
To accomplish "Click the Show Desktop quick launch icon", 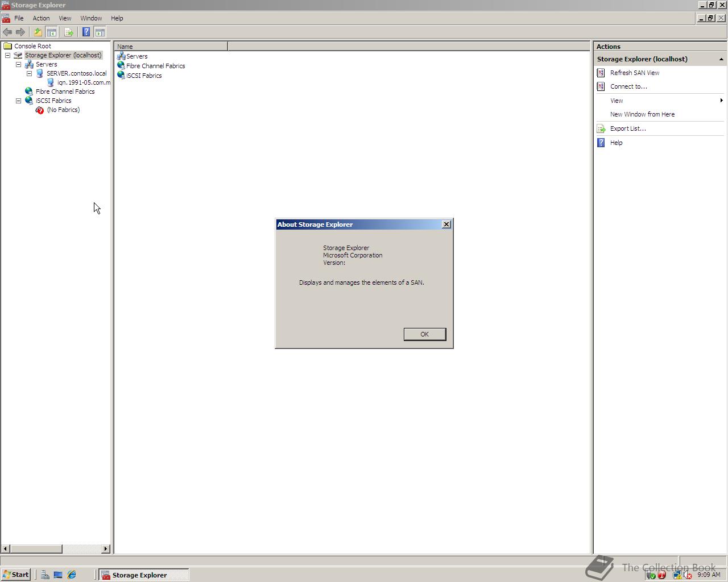I will 58,575.
